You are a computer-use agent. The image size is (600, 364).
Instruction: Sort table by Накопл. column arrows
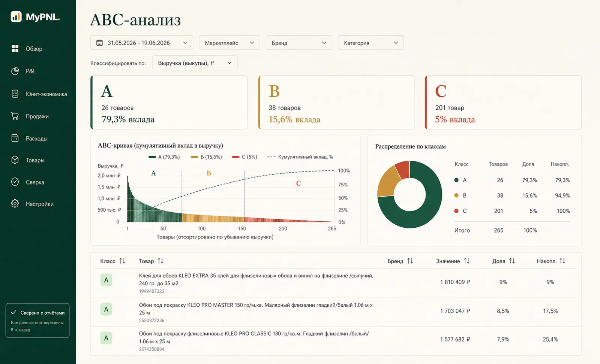562,261
